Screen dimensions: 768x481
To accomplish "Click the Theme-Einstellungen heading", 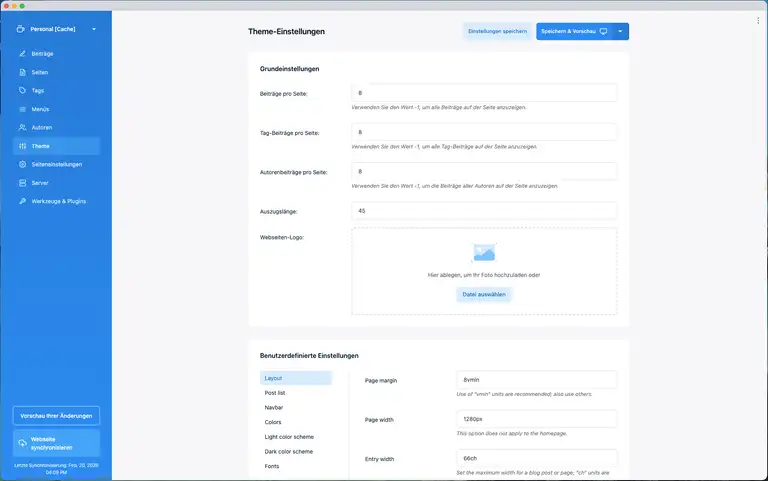I will (x=287, y=31).
